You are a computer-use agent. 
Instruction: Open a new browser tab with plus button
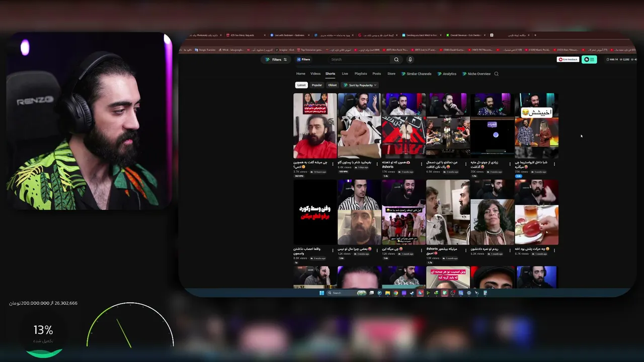click(x=535, y=35)
